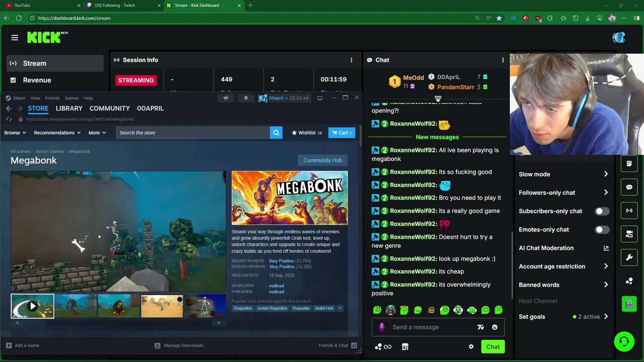Screen dimensions: 644x362
Task: Switch to Steam COMMUNITY tab
Action: pos(110,108)
